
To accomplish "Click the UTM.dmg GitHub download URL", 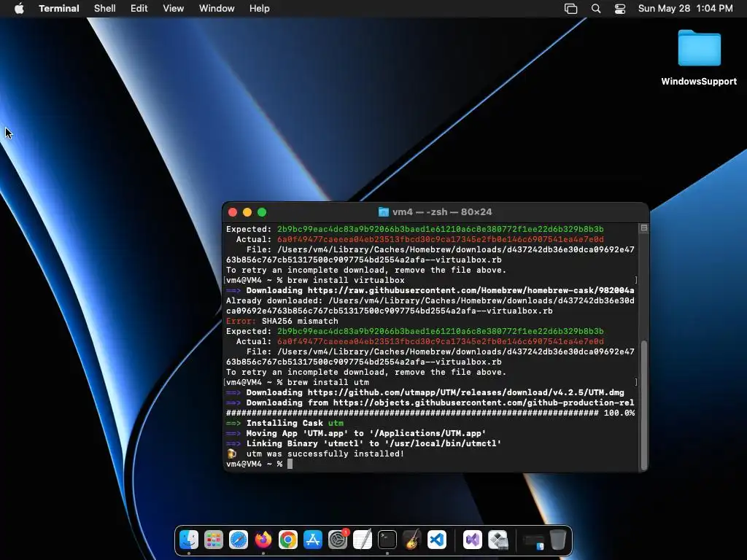I will coord(465,392).
